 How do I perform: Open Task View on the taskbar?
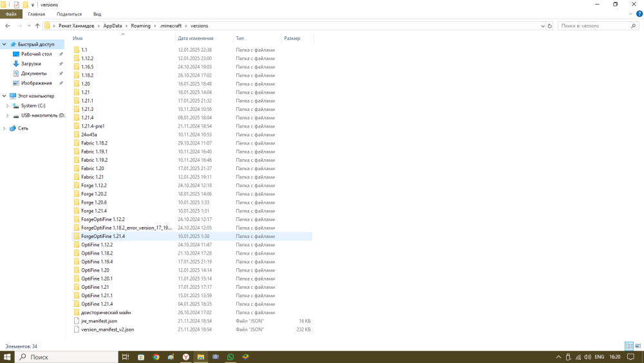coord(126,357)
